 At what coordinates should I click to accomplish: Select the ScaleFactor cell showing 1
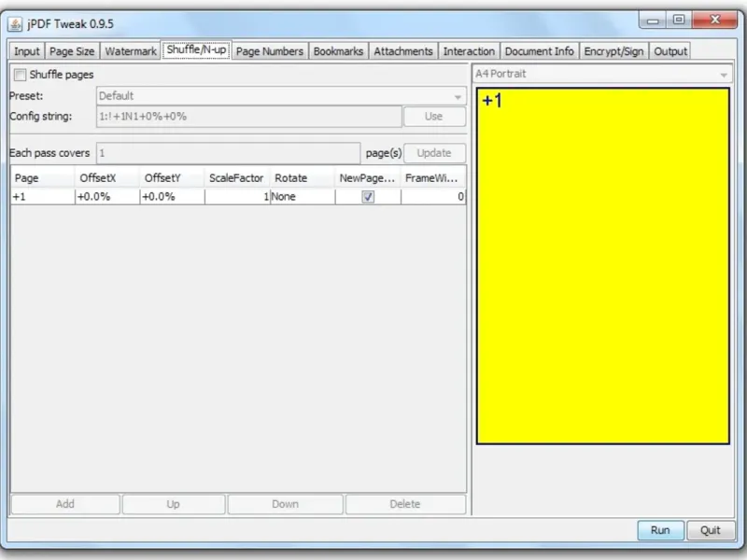point(237,197)
